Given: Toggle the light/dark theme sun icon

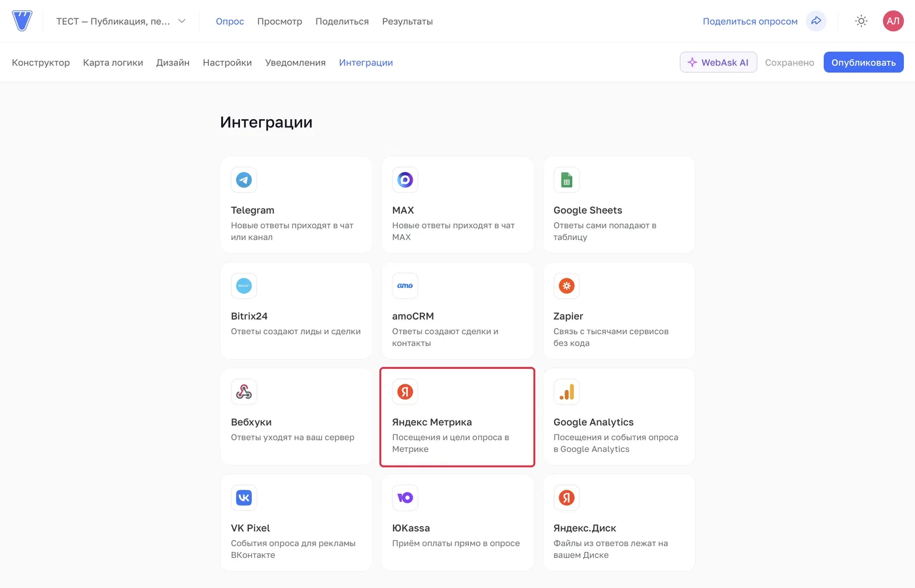Looking at the screenshot, I should pos(861,21).
